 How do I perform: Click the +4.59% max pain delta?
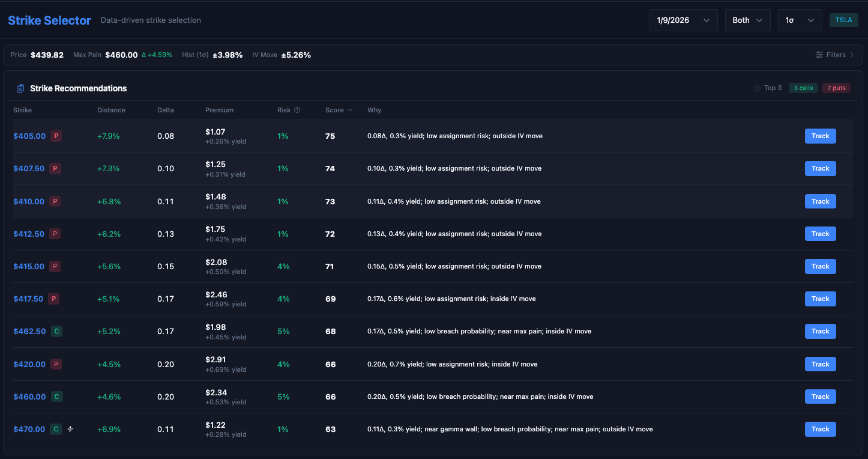point(157,55)
